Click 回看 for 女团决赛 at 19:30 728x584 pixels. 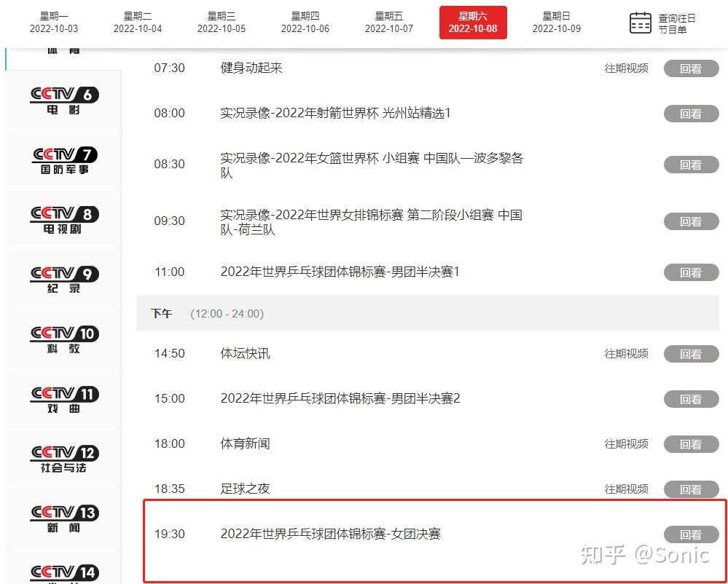click(x=691, y=534)
